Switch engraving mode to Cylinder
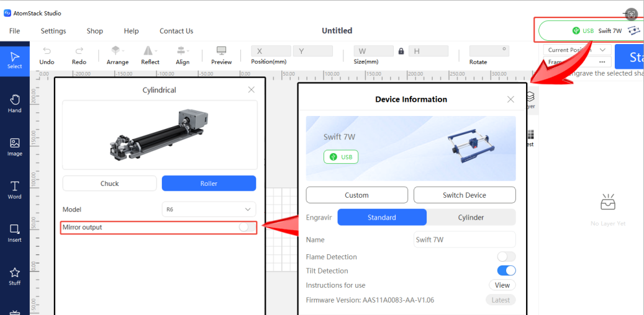Viewport: 644px width, 315px height. tap(471, 218)
